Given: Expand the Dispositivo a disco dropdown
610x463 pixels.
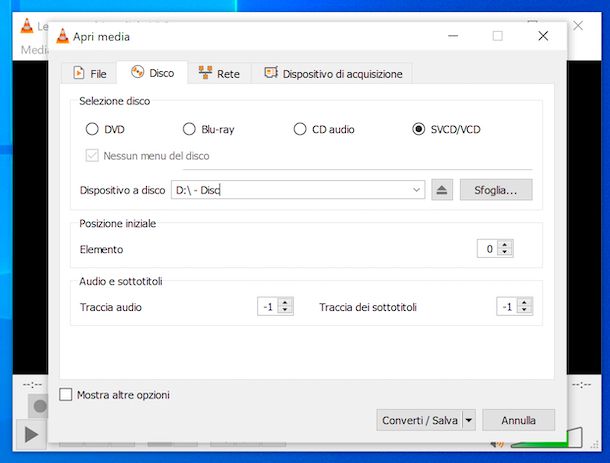Looking at the screenshot, I should pos(417,190).
